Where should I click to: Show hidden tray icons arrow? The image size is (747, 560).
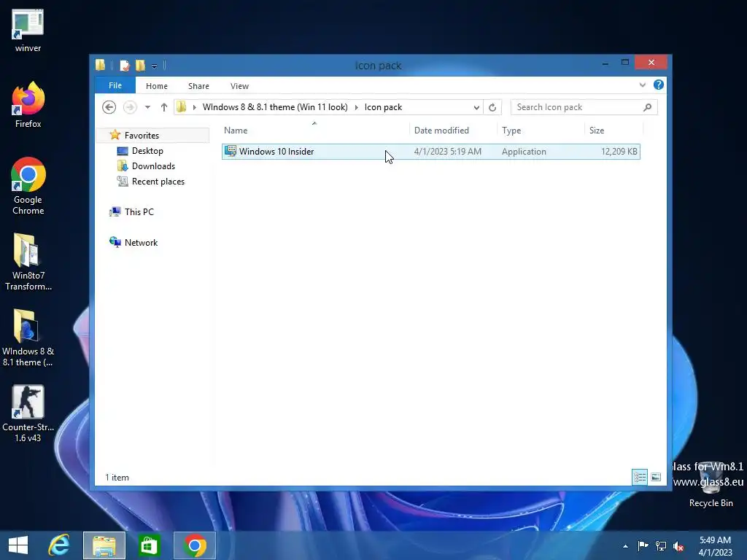click(x=625, y=546)
